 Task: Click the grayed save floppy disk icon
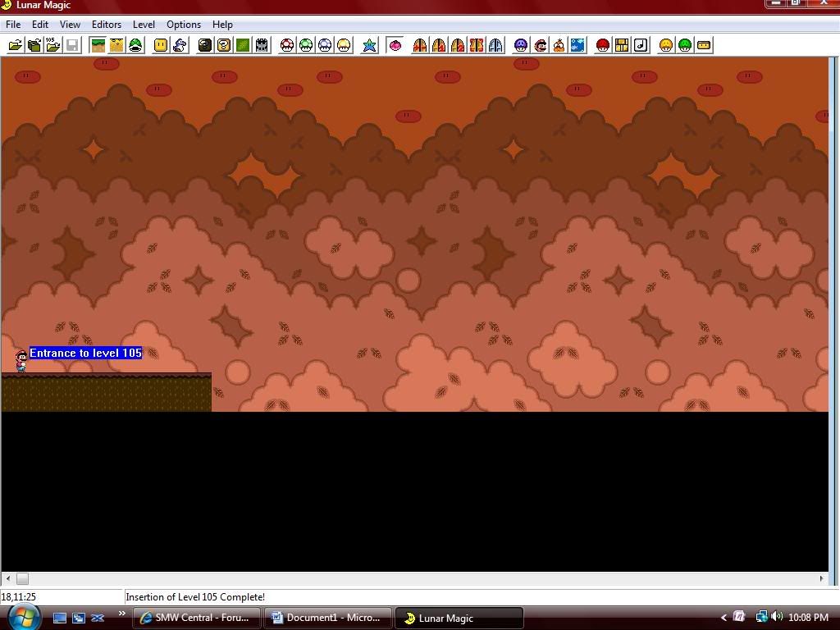72,46
